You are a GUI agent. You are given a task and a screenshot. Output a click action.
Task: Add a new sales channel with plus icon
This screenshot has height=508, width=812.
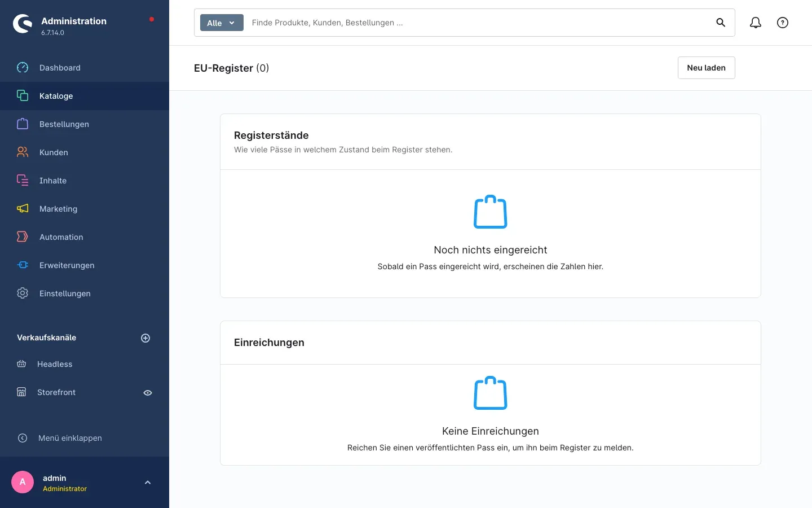click(x=145, y=338)
